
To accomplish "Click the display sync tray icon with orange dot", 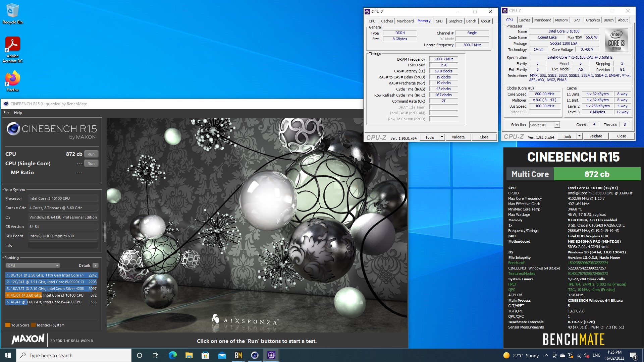I will click(x=571, y=355).
